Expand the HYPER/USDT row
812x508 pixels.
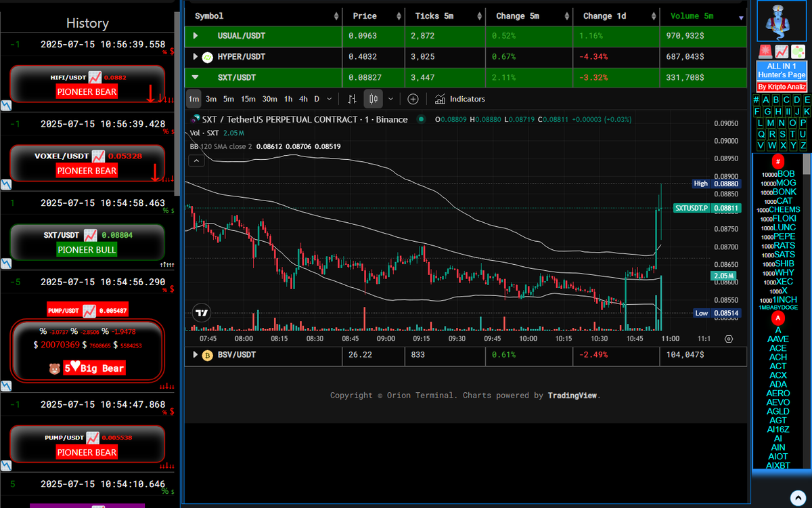click(196, 57)
